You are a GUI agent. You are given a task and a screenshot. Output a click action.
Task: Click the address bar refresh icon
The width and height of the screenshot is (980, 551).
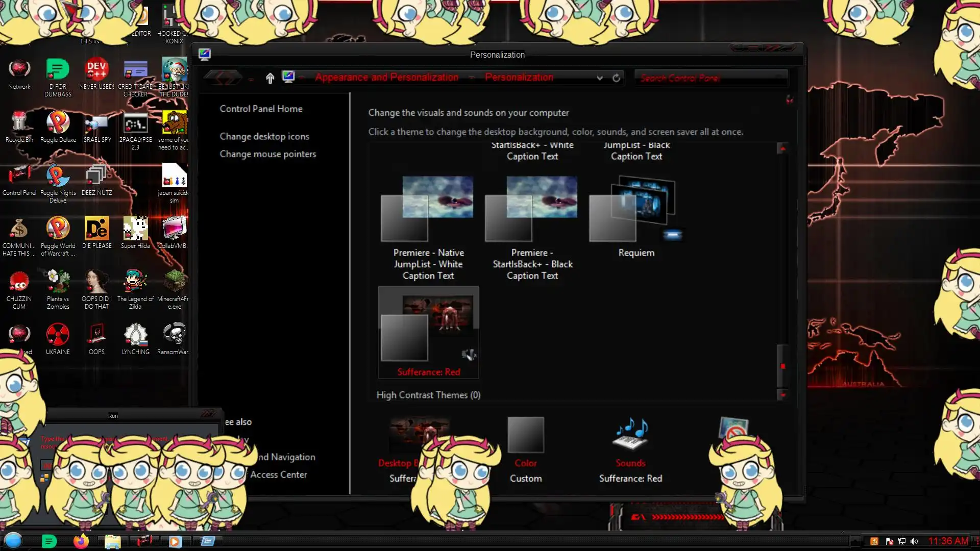[x=616, y=78]
